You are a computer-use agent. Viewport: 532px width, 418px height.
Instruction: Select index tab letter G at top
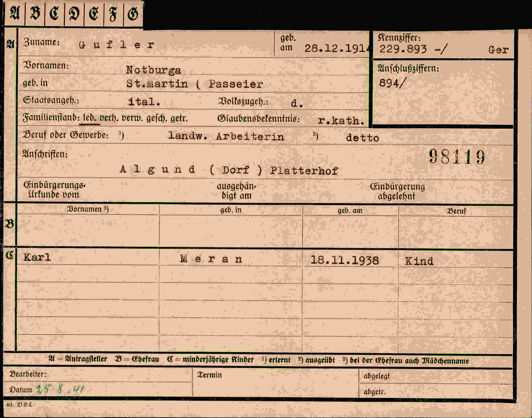click(x=133, y=13)
